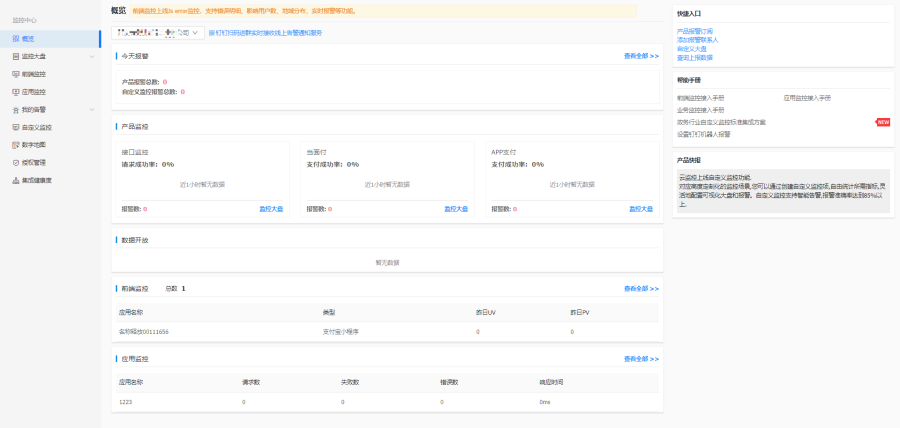The image size is (900, 428).
Task: Click the 0ms response time cell
Action: [x=545, y=402]
